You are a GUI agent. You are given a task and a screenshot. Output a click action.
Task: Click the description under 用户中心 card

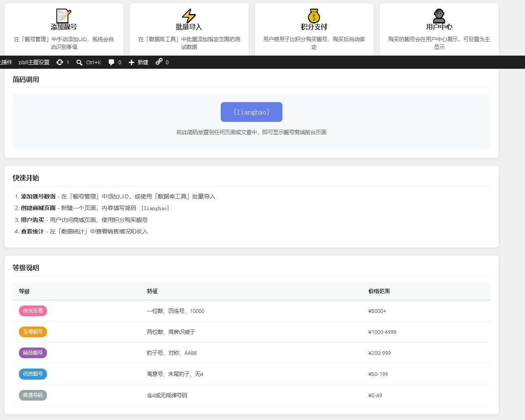439,43
